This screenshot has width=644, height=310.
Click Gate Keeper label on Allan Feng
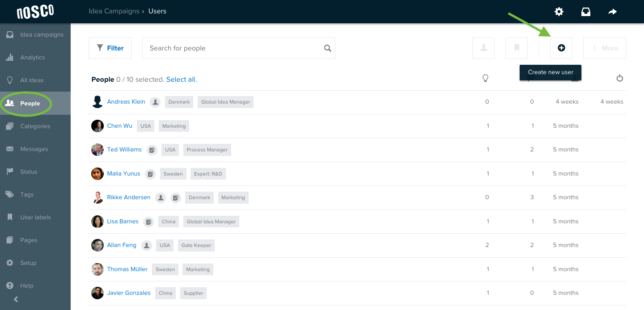pos(196,245)
